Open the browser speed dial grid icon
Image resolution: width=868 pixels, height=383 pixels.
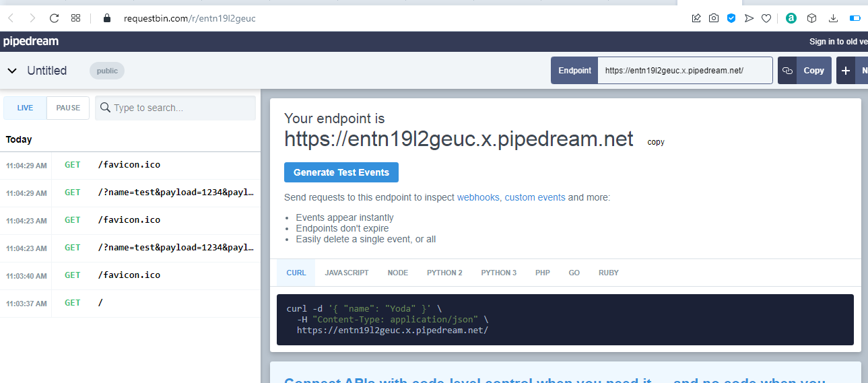pos(75,18)
